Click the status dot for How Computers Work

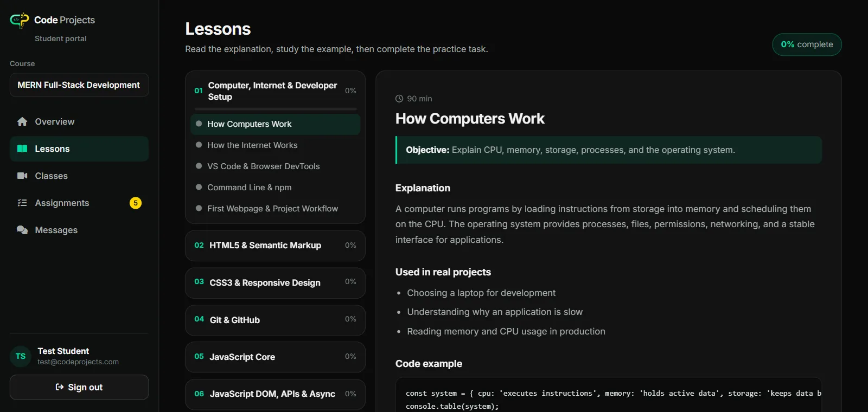199,124
